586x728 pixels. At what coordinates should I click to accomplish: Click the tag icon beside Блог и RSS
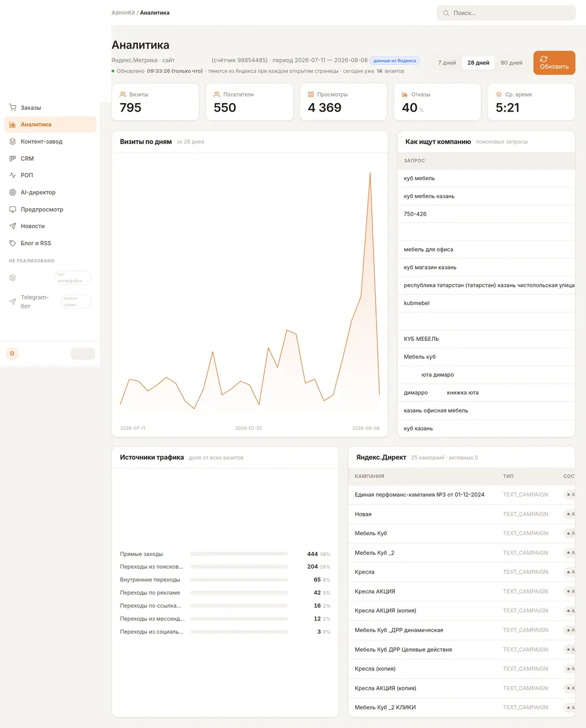(13, 243)
